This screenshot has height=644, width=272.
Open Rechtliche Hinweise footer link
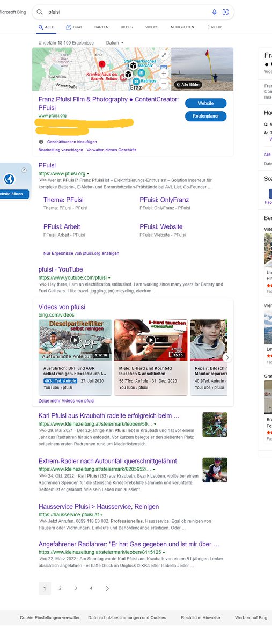click(201, 618)
